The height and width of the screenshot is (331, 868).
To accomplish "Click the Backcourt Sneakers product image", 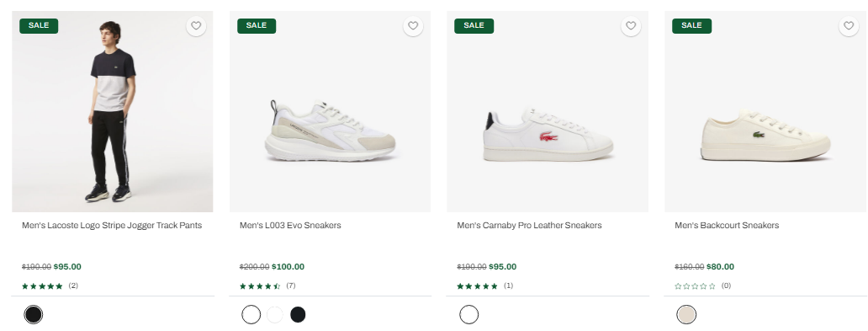I will 765,111.
